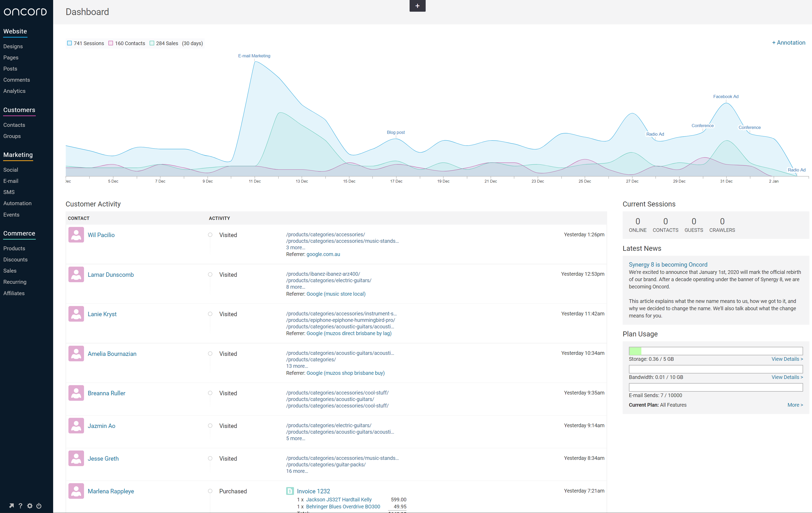This screenshot has width=812, height=513.
Task: Expand '13 more...' under Amelia Bournazian
Action: (x=297, y=366)
